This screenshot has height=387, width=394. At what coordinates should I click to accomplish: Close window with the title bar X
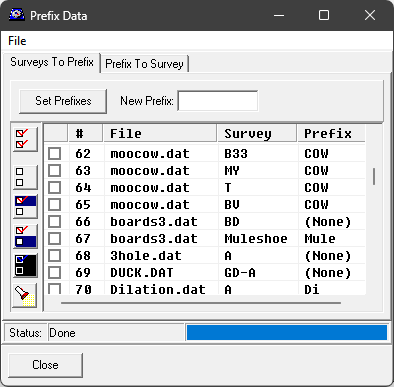click(x=370, y=15)
